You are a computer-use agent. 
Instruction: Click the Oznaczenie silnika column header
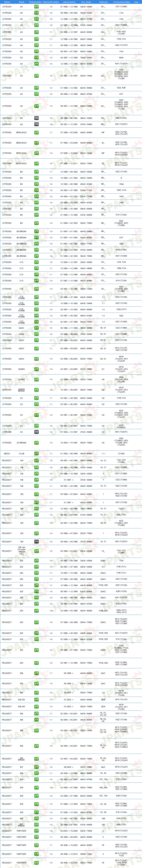(x=121, y=2)
